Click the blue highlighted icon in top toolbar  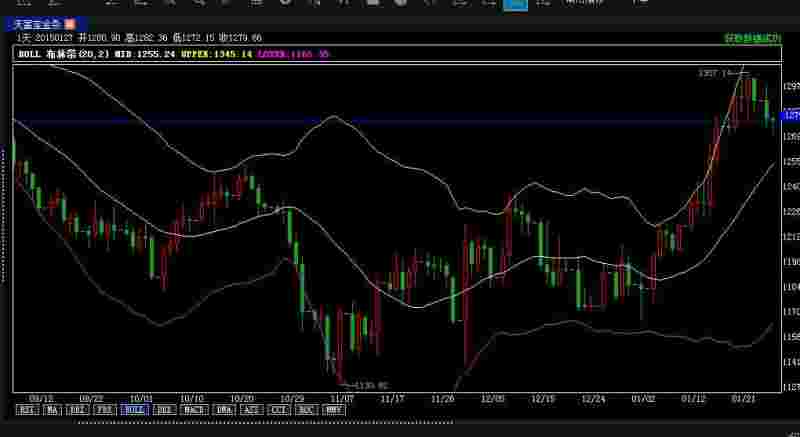(515, 3)
